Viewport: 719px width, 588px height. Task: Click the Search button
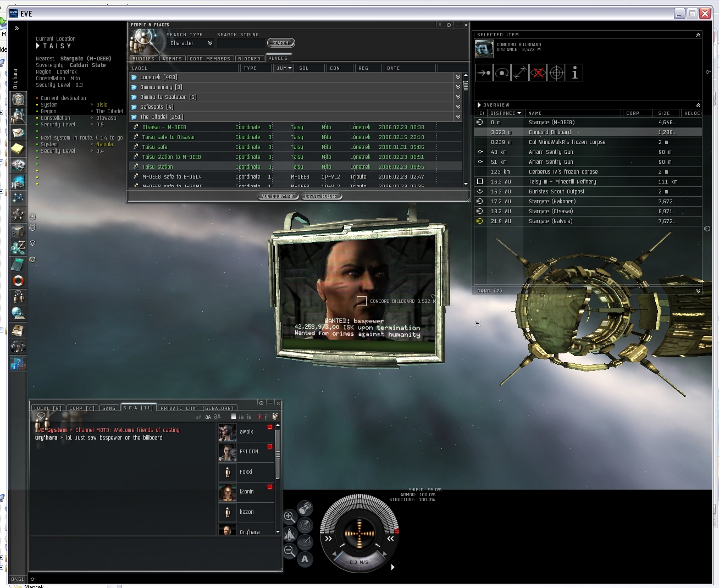[x=280, y=43]
